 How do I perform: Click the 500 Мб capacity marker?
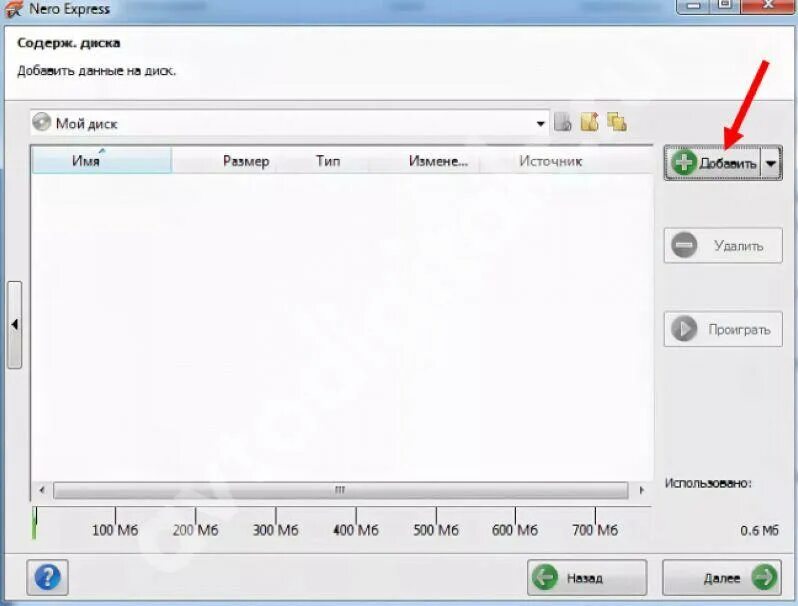point(436,530)
